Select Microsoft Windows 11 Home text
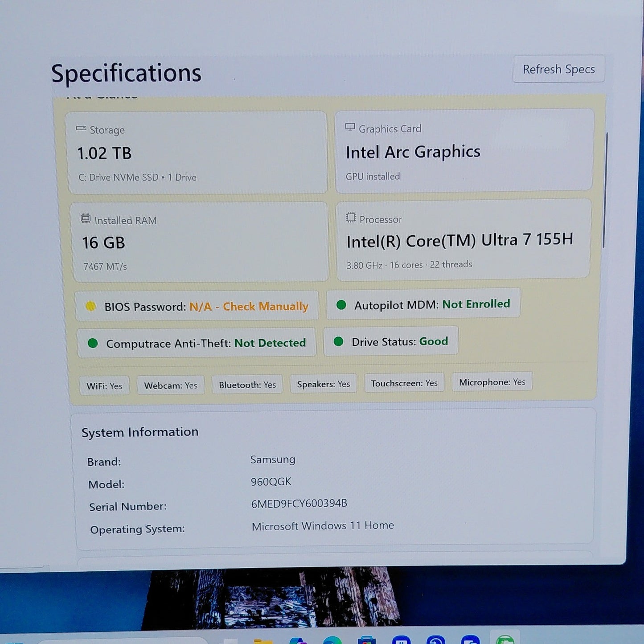This screenshot has width=644, height=644. coord(323,526)
